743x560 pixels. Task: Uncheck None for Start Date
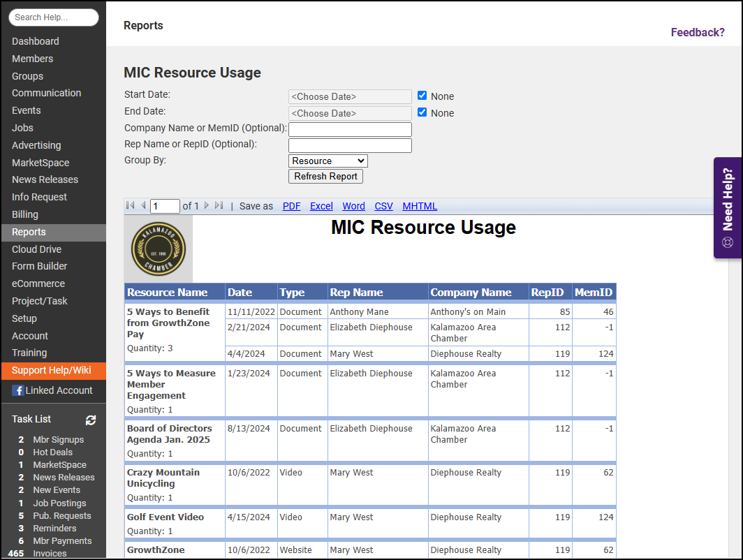(422, 96)
